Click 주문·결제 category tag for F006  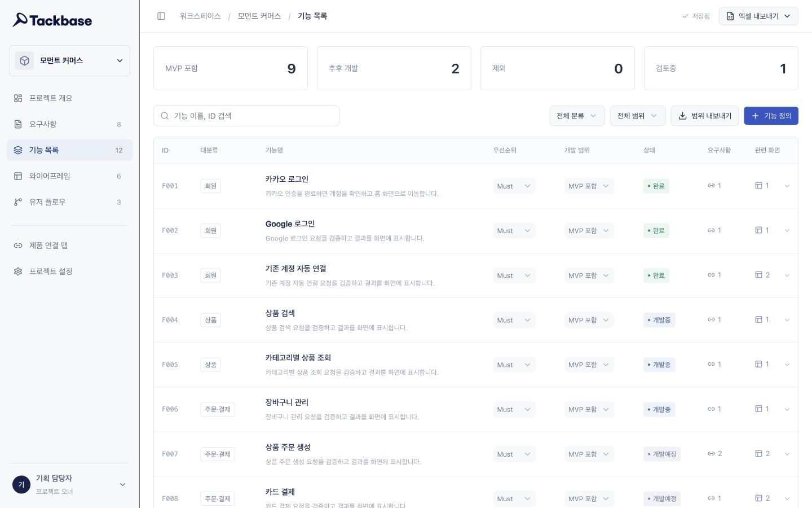(218, 409)
